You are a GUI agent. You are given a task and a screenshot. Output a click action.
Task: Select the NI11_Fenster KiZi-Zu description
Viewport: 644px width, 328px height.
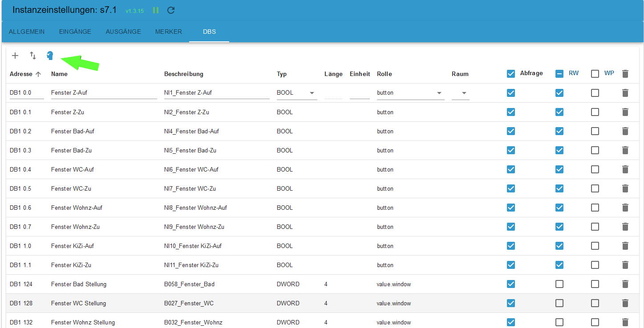[x=191, y=265]
